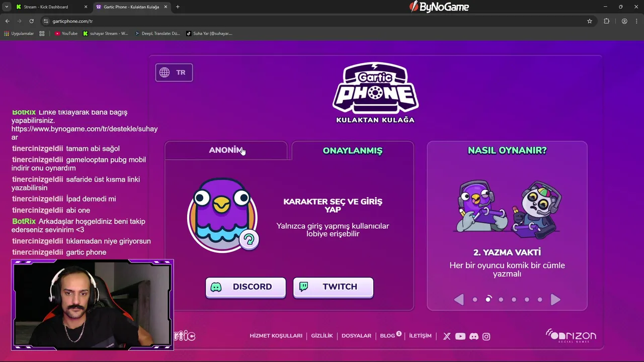Open the Instagram footer icon
This screenshot has width=644, height=362.
coord(486,336)
